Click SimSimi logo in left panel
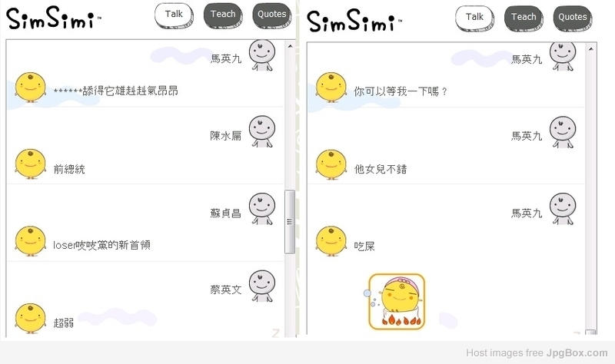Image resolution: width=615 pixels, height=364 pixels. tap(53, 18)
